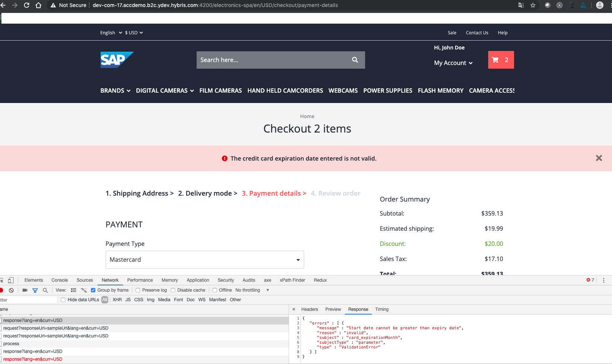Screen dimensions: 612x364
Task: Open the Sources tab in DevTools
Action: [85, 280]
